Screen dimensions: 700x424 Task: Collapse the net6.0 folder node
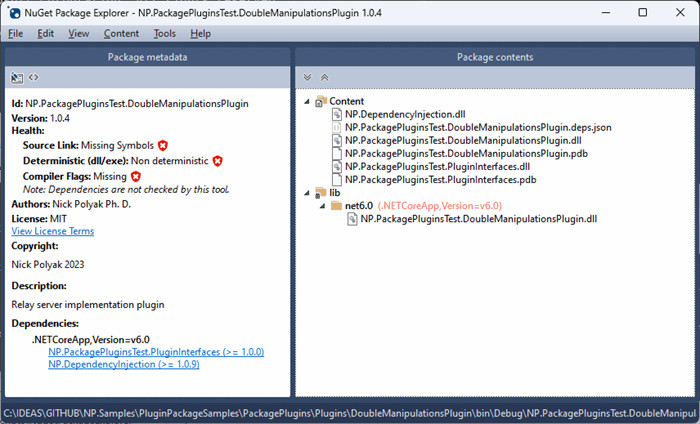pos(322,206)
